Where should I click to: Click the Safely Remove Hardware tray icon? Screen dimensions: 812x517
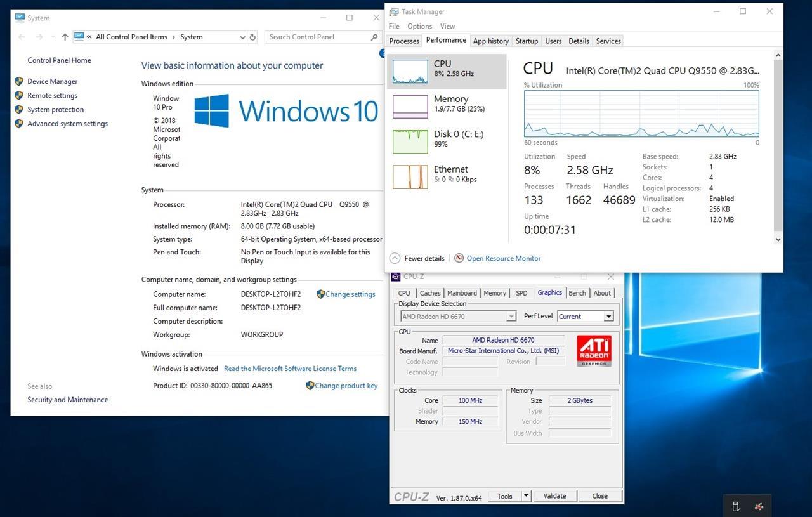tap(736, 506)
